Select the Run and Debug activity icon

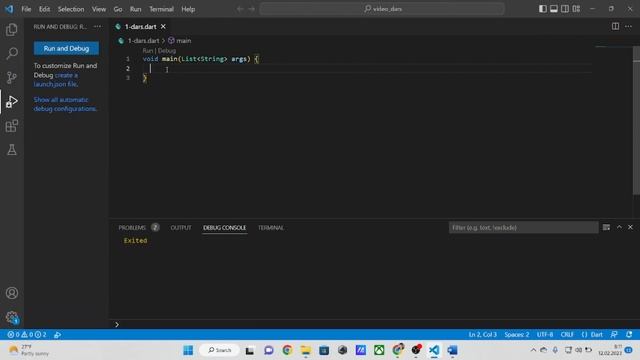pos(12,101)
